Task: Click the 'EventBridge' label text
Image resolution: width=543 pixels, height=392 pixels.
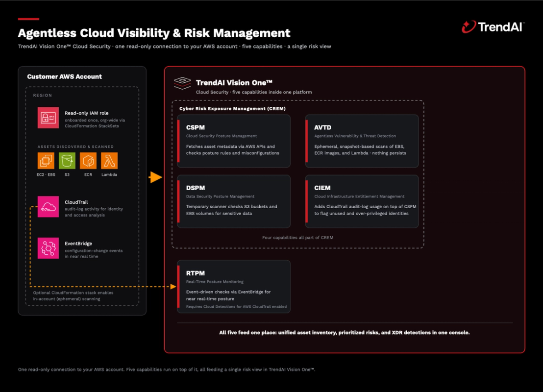Action: pyautogui.click(x=78, y=244)
